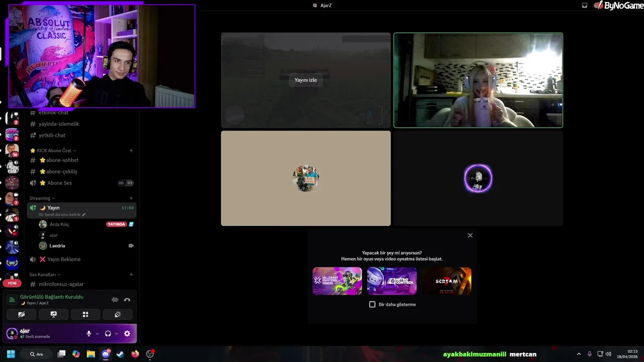Focus the blonde woman's webcam tile
Screen dimensions: 644x362
(x=478, y=80)
